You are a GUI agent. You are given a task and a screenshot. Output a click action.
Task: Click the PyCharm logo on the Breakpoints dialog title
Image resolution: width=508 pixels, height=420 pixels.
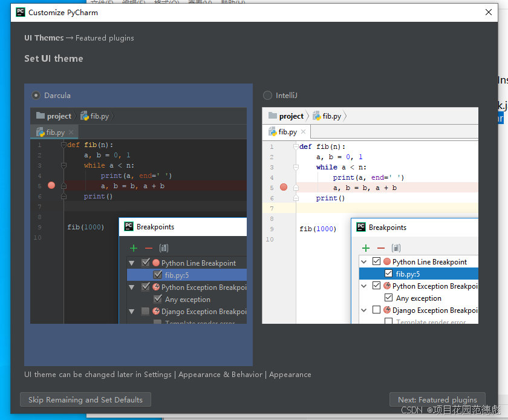[x=128, y=227]
